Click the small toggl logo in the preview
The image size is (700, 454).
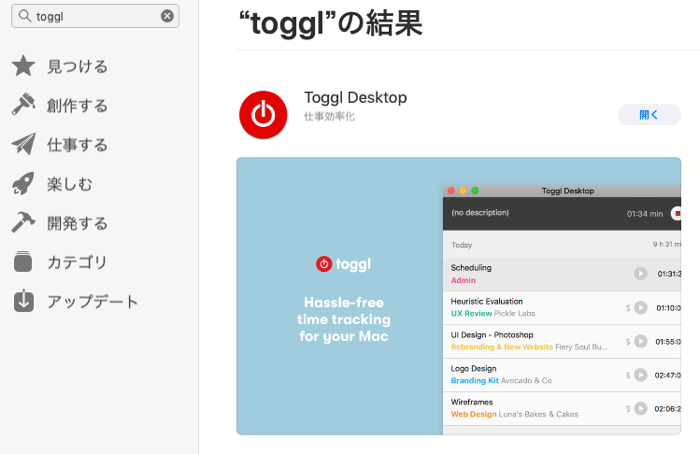click(x=343, y=264)
